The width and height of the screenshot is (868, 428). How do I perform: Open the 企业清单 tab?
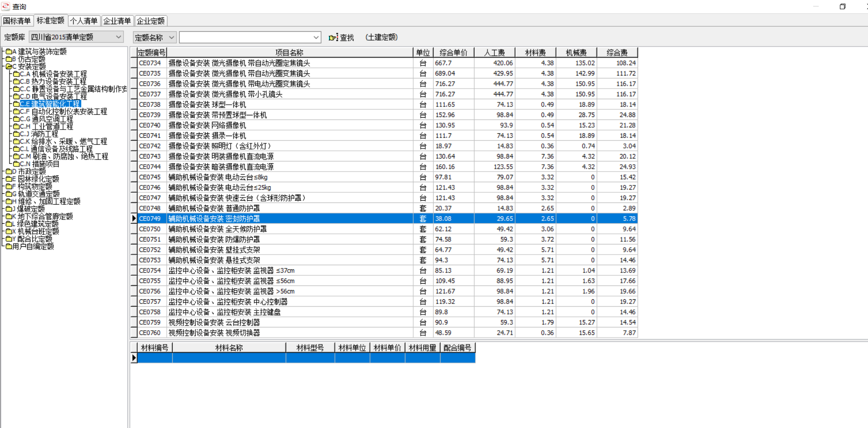click(117, 21)
